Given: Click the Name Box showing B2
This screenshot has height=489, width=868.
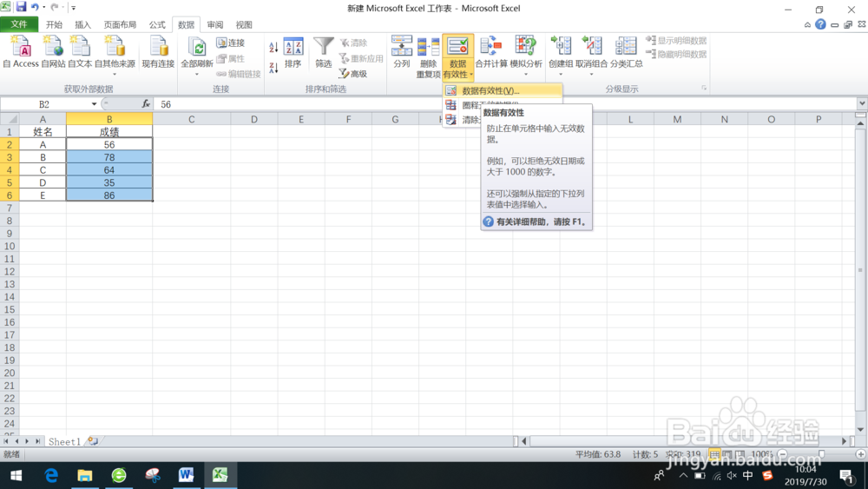Looking at the screenshot, I should [44, 104].
